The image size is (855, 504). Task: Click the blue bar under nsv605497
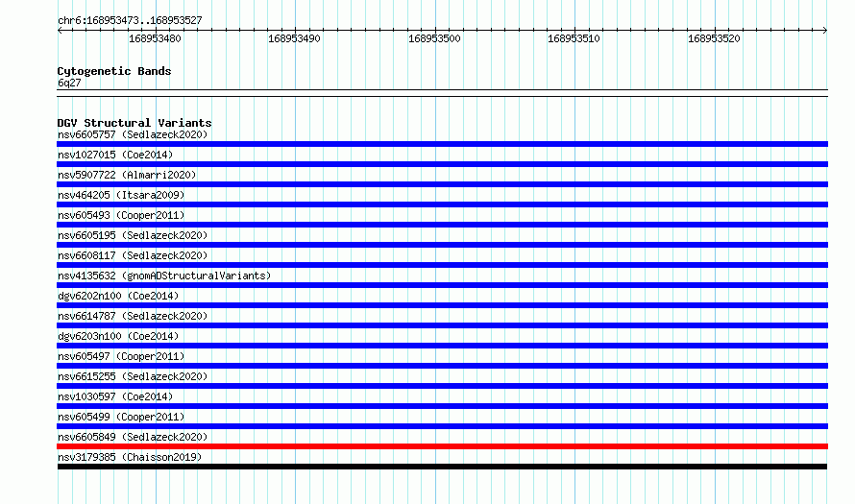pyautogui.click(x=442, y=366)
